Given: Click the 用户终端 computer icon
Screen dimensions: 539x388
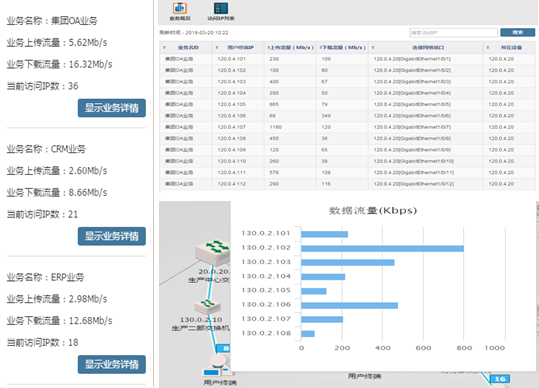Looking at the screenshot, I should point(218,366).
